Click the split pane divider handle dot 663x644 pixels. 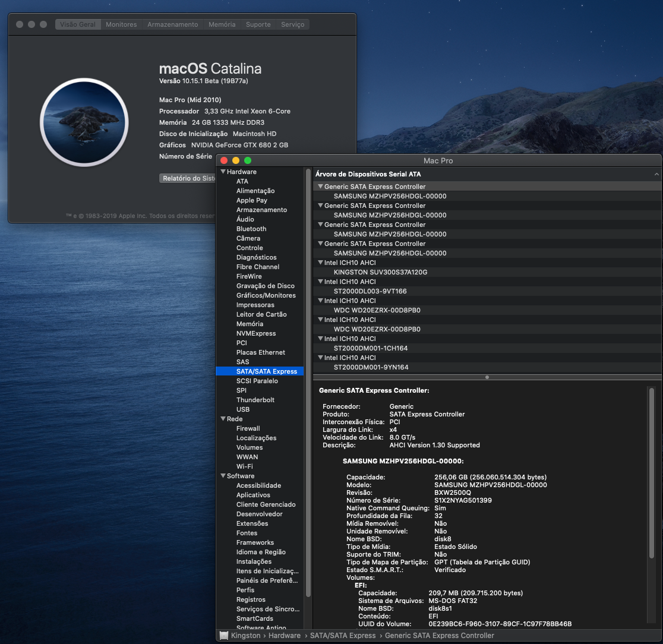point(487,377)
